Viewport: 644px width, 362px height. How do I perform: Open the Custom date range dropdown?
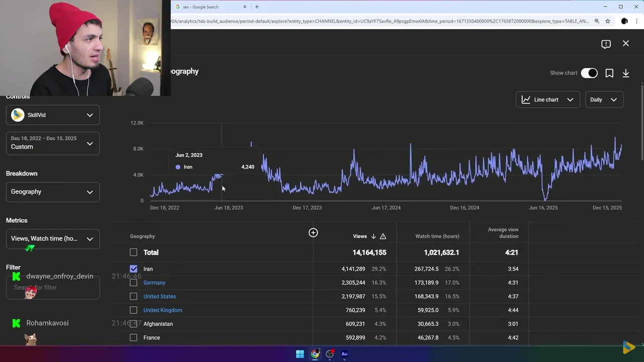[x=53, y=143]
